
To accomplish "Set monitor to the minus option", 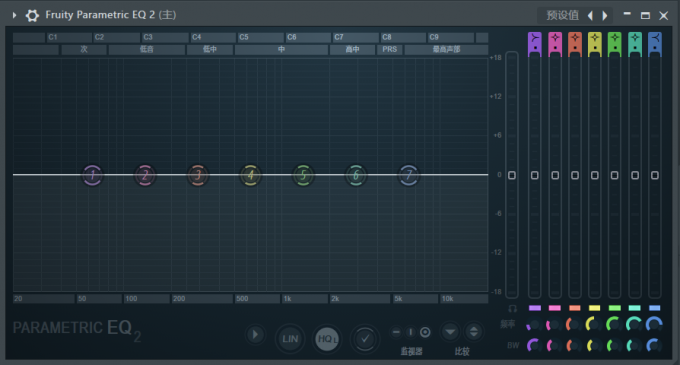I will (396, 332).
